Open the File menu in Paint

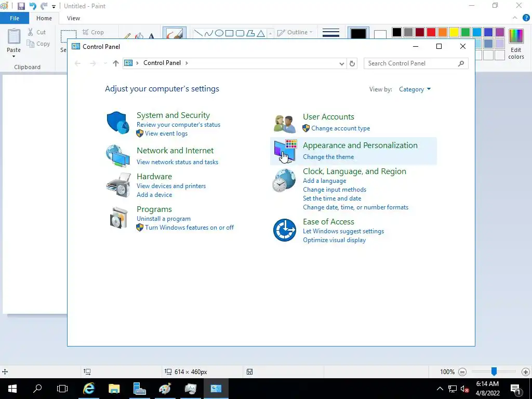tap(15, 18)
